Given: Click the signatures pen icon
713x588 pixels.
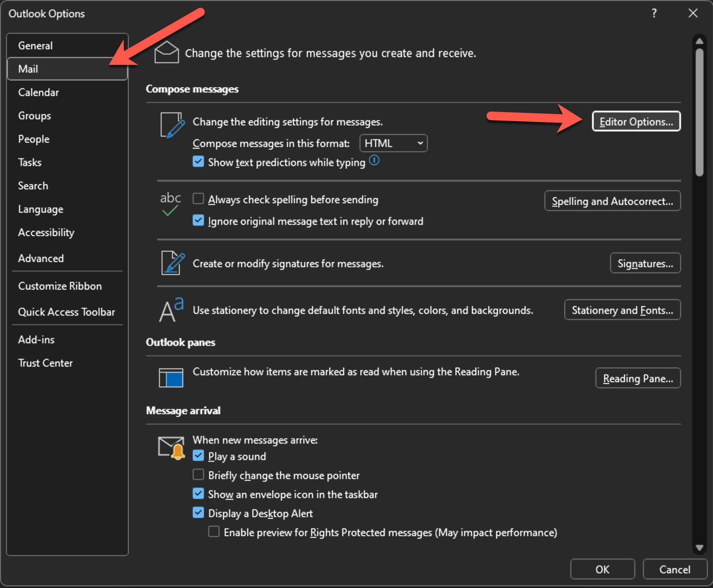Looking at the screenshot, I should pos(171,263).
